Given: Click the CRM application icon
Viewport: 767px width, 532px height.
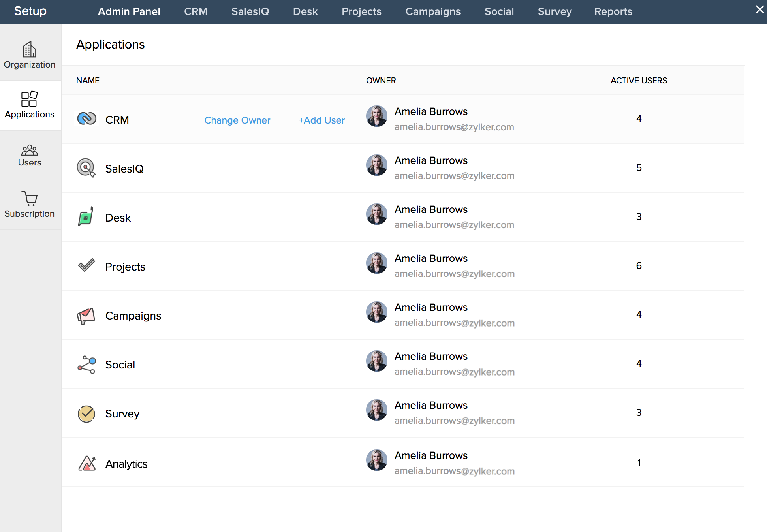Looking at the screenshot, I should pyautogui.click(x=86, y=118).
